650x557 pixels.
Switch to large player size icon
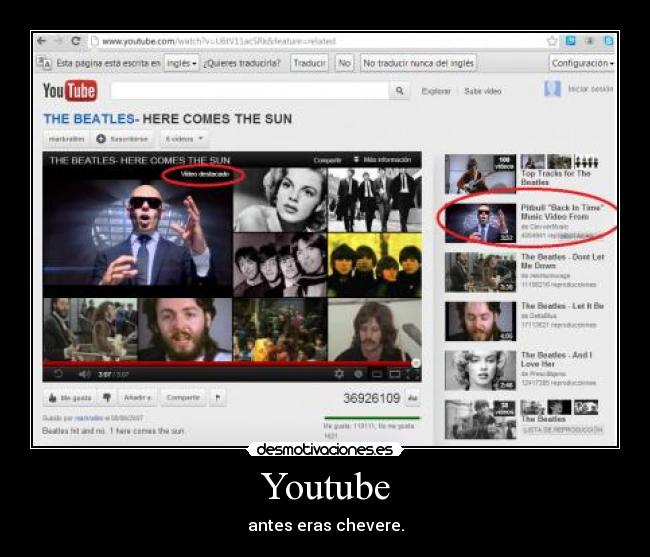tap(395, 374)
